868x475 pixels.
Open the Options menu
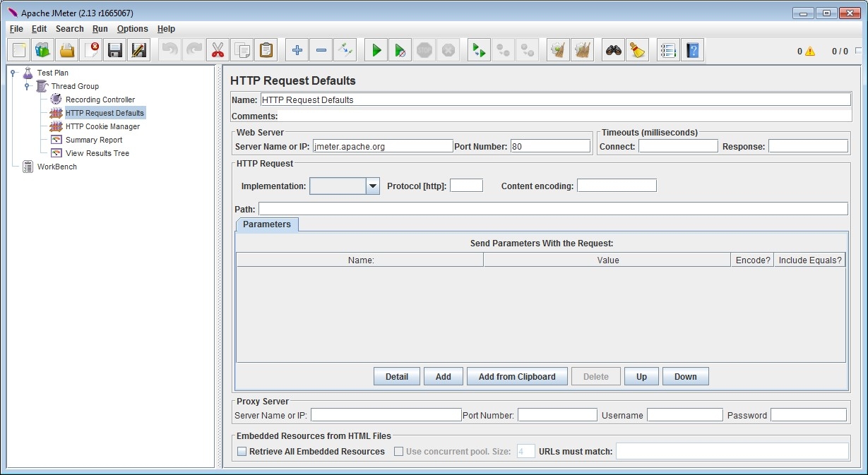click(x=133, y=29)
